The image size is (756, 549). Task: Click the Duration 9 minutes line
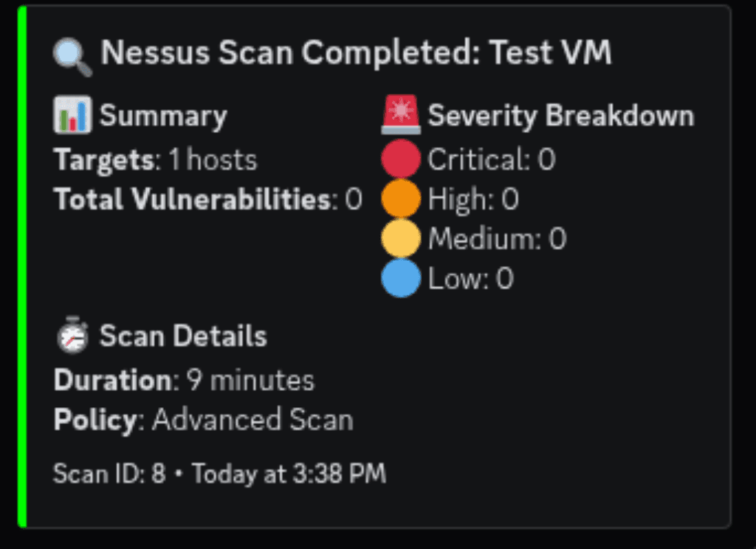click(x=184, y=381)
